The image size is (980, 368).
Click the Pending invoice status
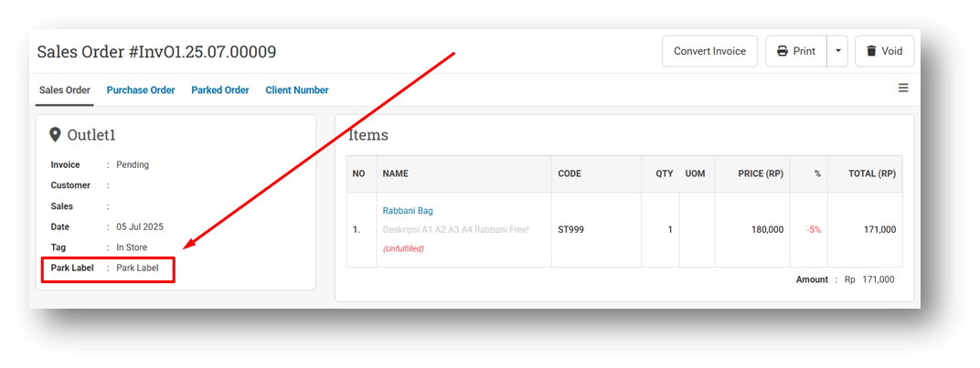coord(133,165)
